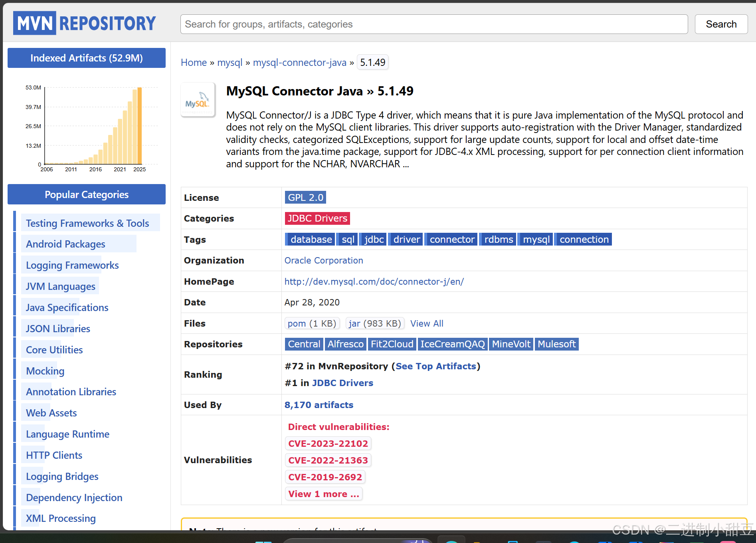Open the 8,170 artifacts usage link
Screen dimensions: 756x543
319,405
